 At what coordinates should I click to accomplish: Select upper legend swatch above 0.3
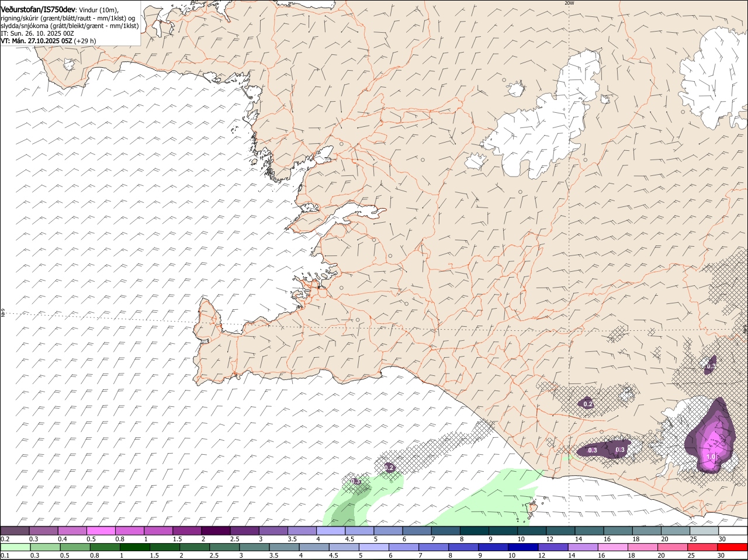coord(43,531)
